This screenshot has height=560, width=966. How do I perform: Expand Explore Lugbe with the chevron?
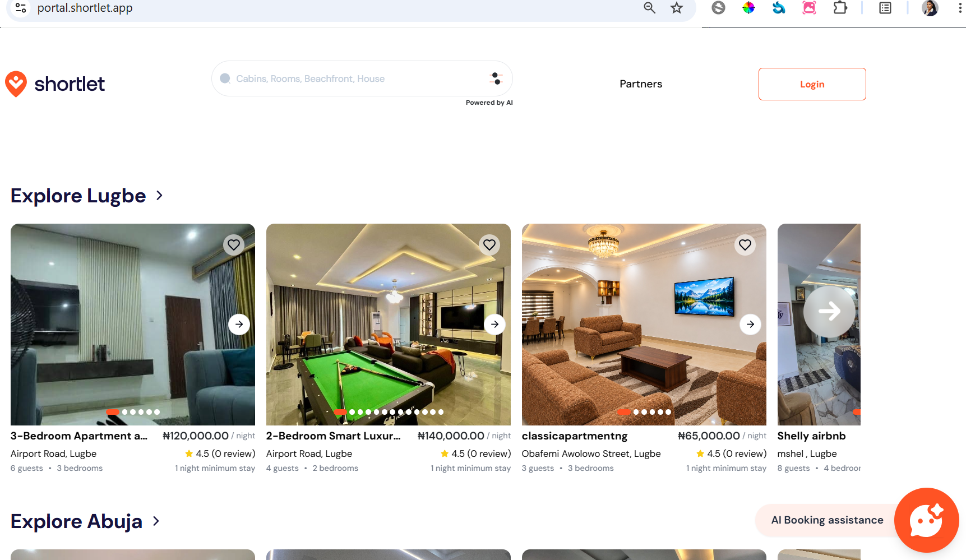(160, 196)
